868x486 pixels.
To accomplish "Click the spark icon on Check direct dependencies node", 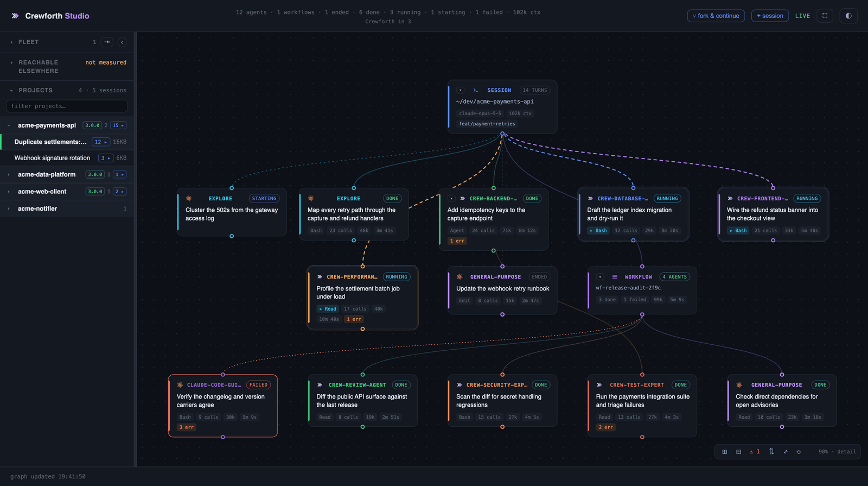I will (x=739, y=385).
